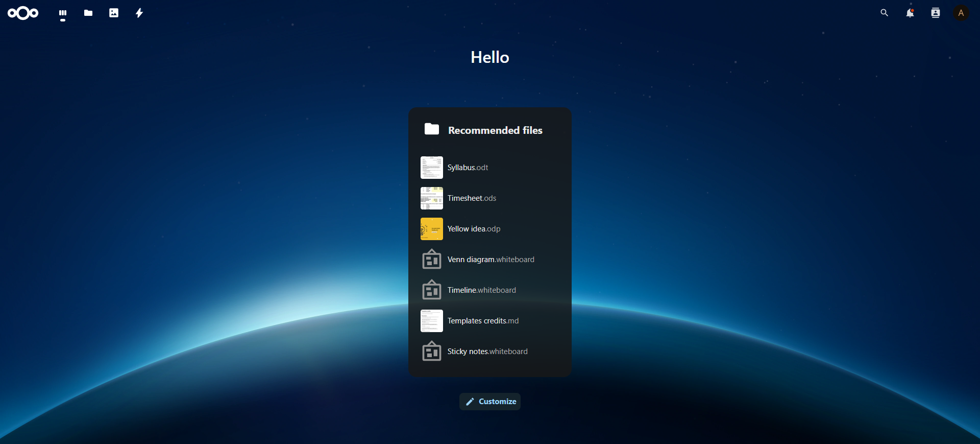
Task: Open the Files app icon
Action: pos(88,13)
